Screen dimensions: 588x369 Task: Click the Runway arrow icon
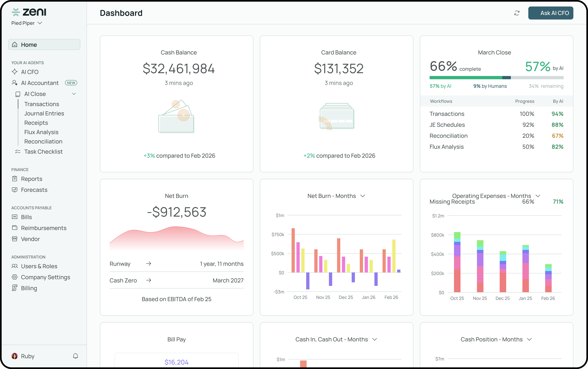pyautogui.click(x=149, y=264)
